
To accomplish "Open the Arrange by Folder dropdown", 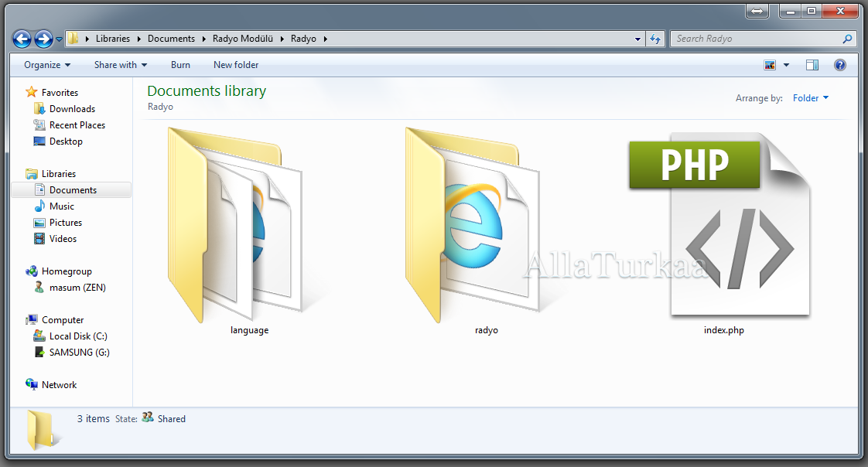I will coord(811,98).
